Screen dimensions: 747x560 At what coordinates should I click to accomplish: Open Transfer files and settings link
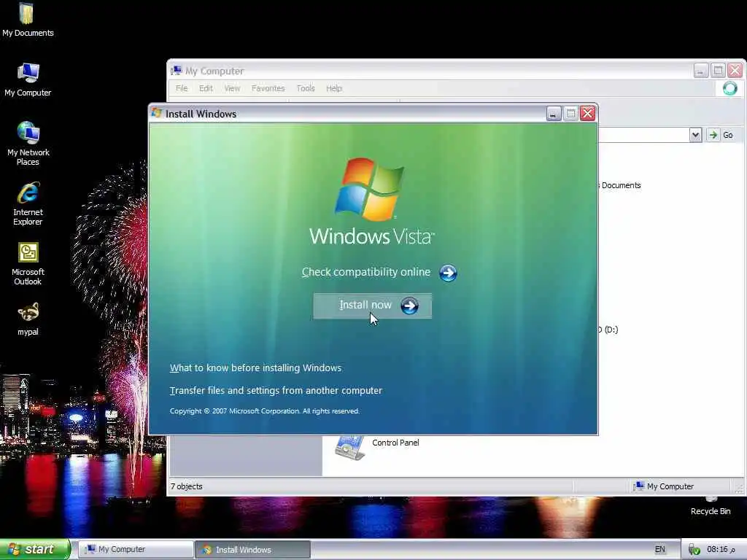tap(276, 391)
